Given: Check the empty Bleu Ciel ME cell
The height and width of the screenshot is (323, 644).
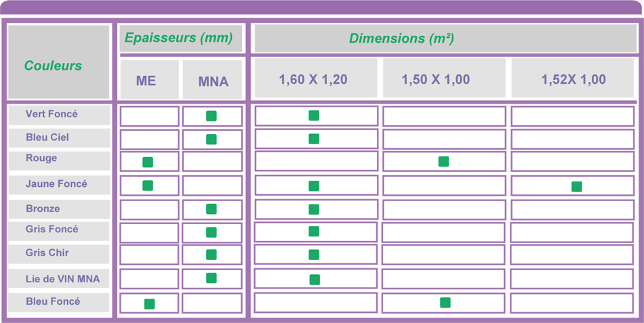Looking at the screenshot, I should click(149, 139).
